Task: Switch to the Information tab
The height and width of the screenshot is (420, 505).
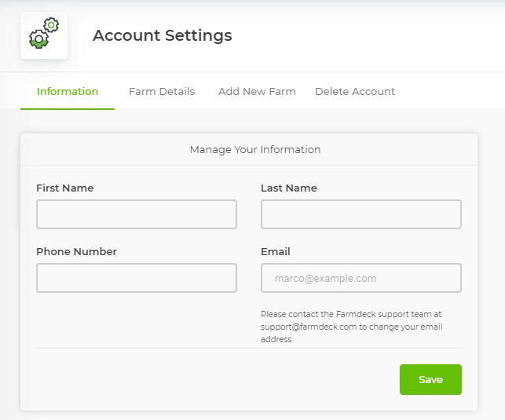Action: point(68,91)
